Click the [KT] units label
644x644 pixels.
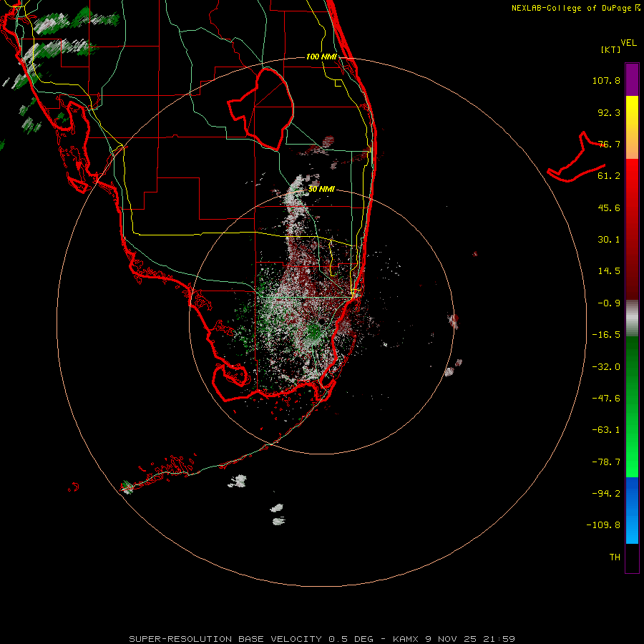(611, 49)
